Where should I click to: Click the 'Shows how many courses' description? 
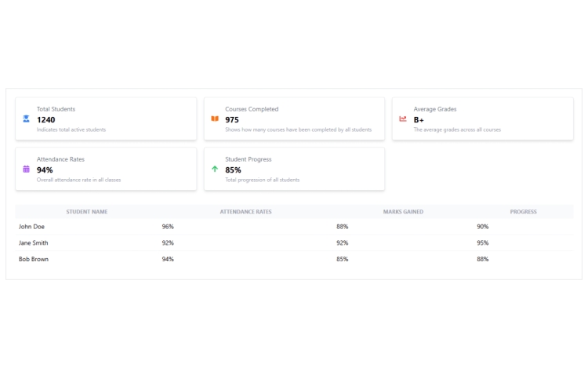tap(298, 129)
